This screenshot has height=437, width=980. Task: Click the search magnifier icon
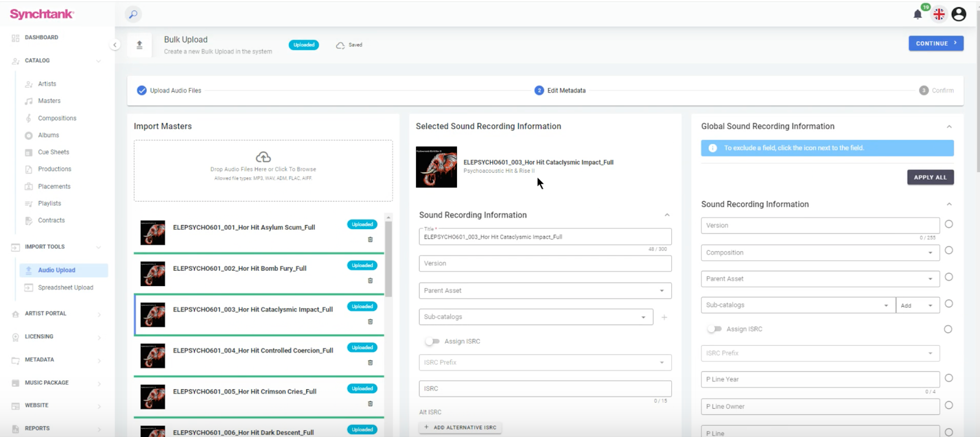click(x=133, y=14)
